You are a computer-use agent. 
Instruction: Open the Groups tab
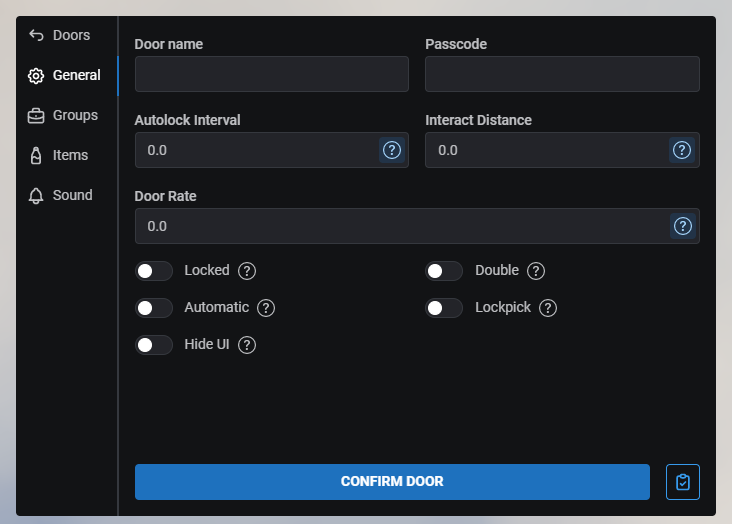pos(63,115)
